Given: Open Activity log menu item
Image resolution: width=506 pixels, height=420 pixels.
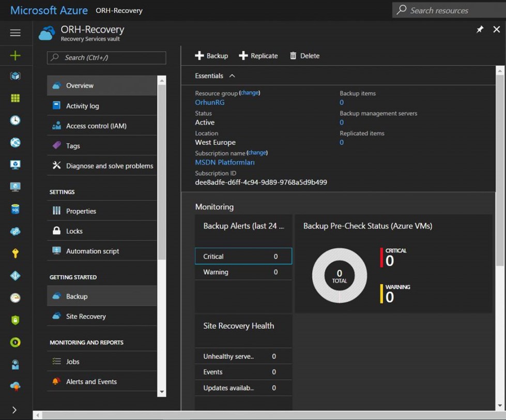Looking at the screenshot, I should (x=102, y=106).
